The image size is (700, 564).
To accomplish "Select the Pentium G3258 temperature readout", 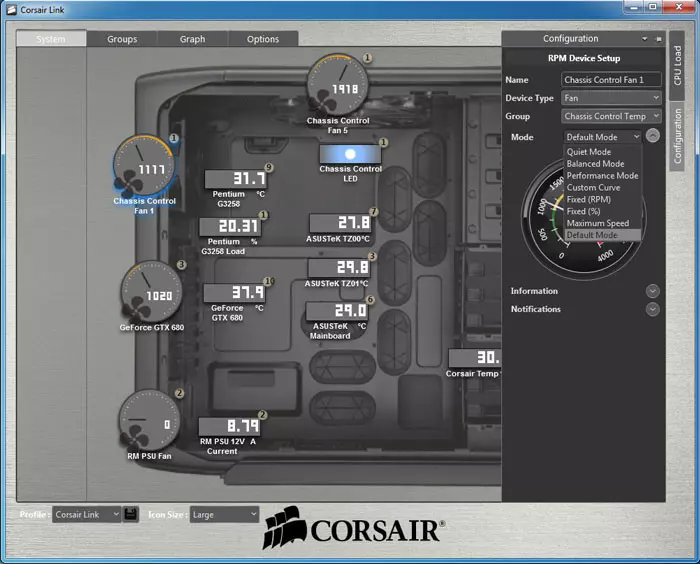I will pyautogui.click(x=236, y=179).
